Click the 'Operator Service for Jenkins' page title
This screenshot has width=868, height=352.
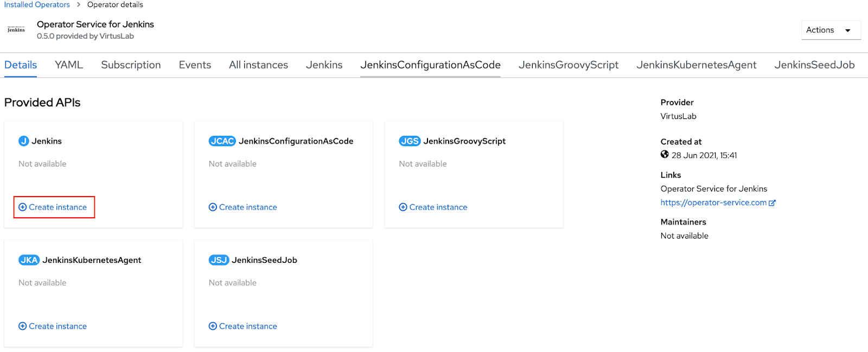pyautogui.click(x=95, y=24)
